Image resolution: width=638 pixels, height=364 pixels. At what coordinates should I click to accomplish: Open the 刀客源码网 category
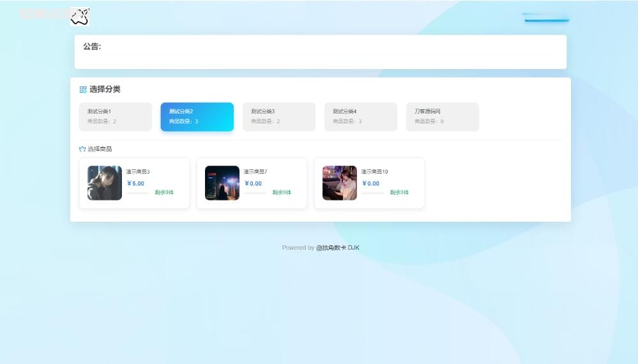point(442,116)
